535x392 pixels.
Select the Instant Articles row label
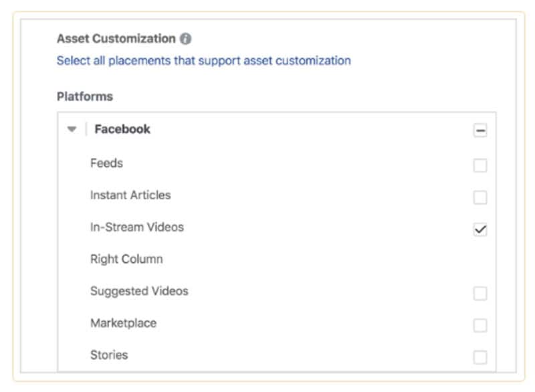[130, 195]
